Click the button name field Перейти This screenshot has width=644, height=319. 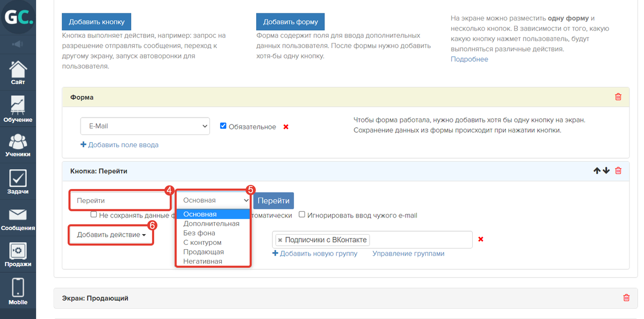[x=120, y=200]
